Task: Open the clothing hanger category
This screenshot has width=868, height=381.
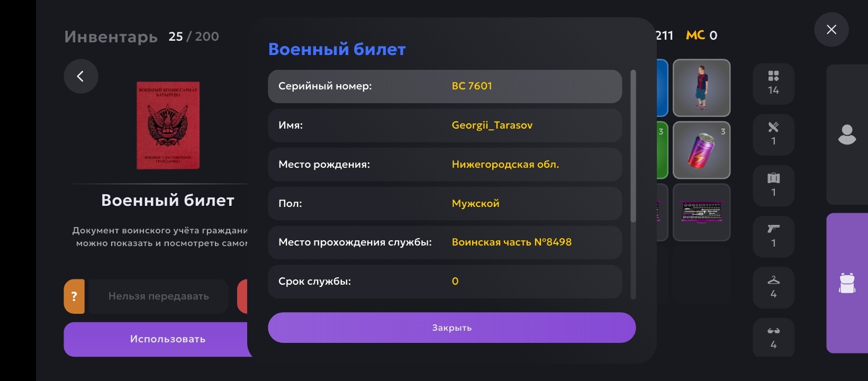Action: (773, 287)
